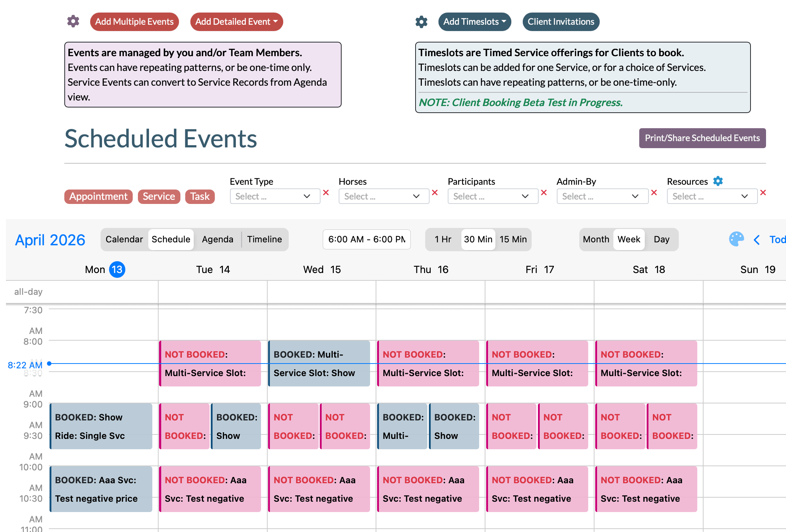Toggle the Task filter pill

(x=200, y=197)
